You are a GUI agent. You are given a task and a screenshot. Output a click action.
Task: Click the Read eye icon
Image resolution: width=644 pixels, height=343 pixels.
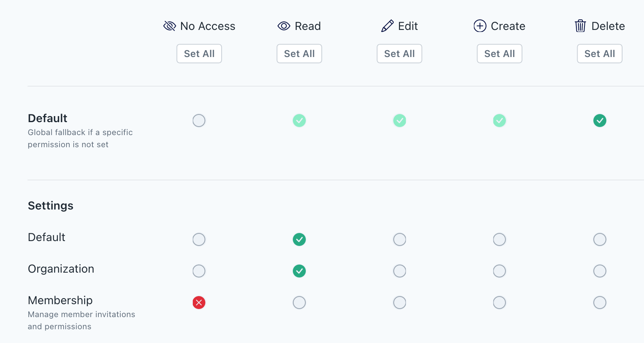(x=284, y=26)
